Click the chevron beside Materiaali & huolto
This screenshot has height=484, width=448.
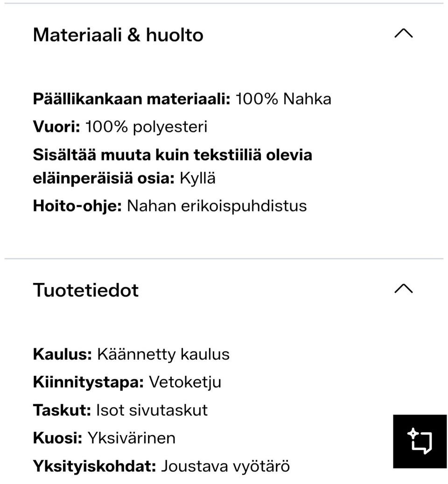pos(404,33)
